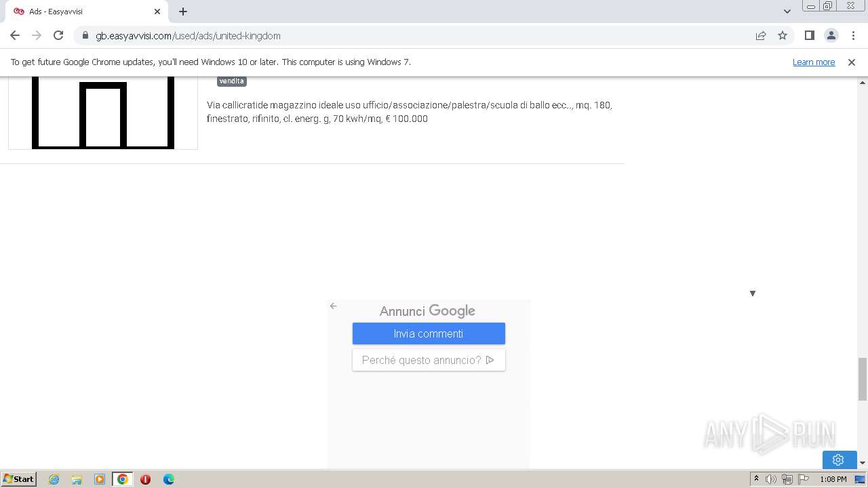The height and width of the screenshot is (488, 868).
Task: Click the ad options triangle
Action: click(753, 293)
